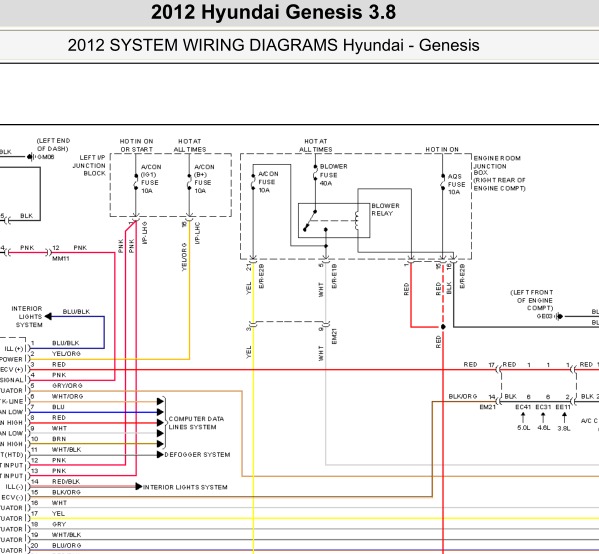Click the 'YEL/ORG' wire label at pin 2
This screenshot has width=599, height=554.
click(x=66, y=354)
